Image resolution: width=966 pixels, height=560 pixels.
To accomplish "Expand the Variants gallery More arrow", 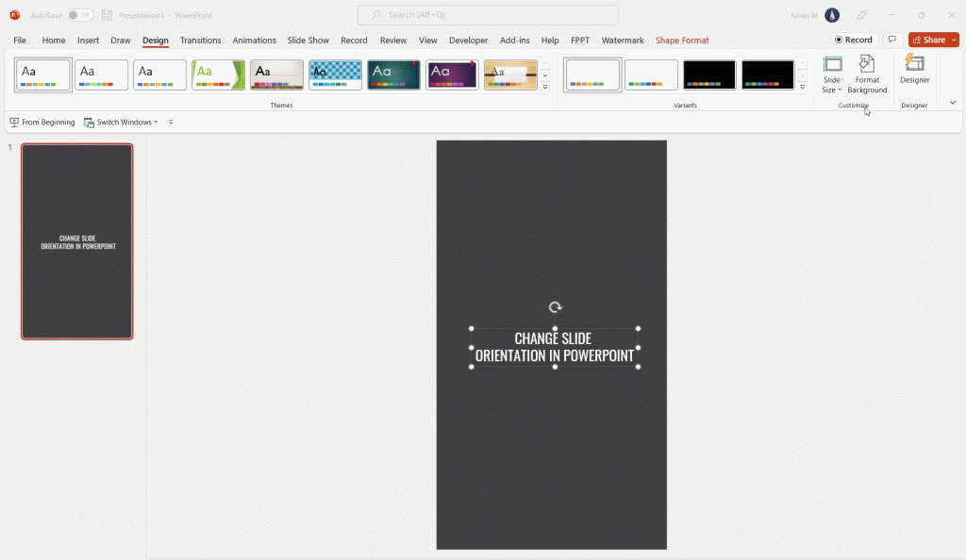I will [x=802, y=87].
